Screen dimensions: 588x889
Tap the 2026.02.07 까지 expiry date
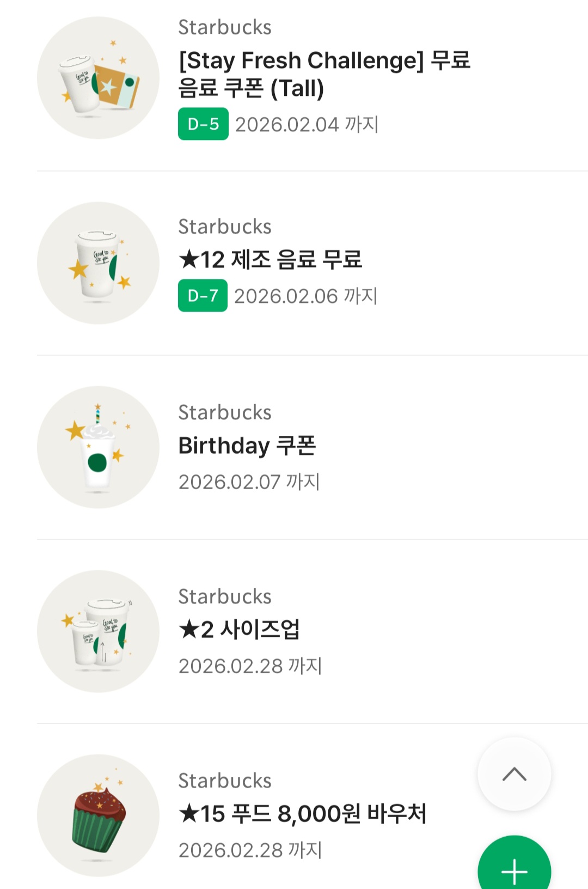pos(249,482)
